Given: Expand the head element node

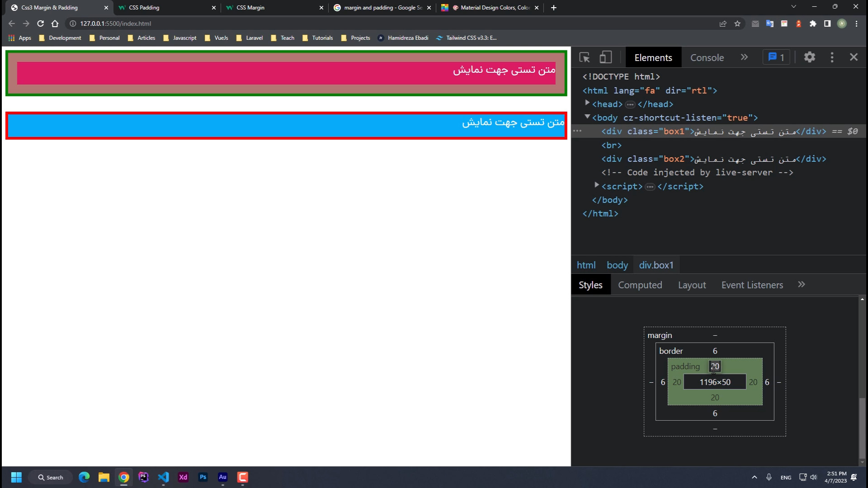Looking at the screenshot, I should point(587,103).
